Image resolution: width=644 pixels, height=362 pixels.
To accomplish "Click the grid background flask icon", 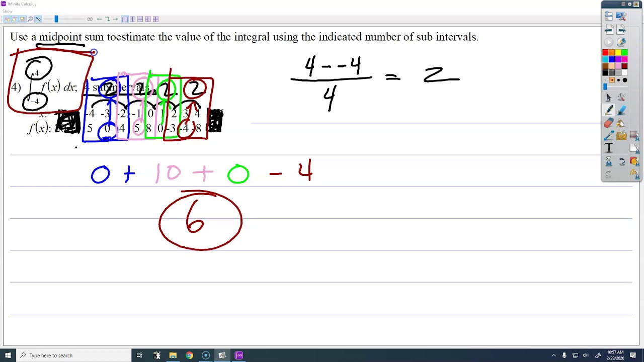I will (634, 135).
